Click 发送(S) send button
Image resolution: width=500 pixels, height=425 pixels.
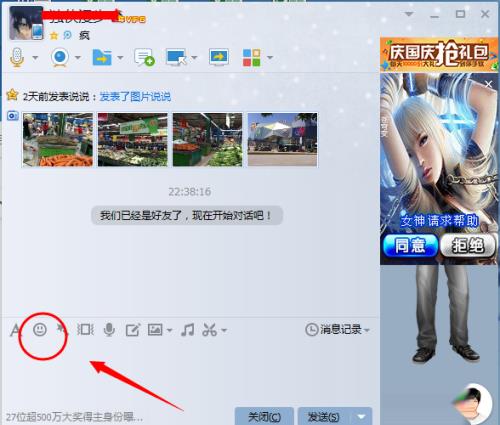point(323,416)
